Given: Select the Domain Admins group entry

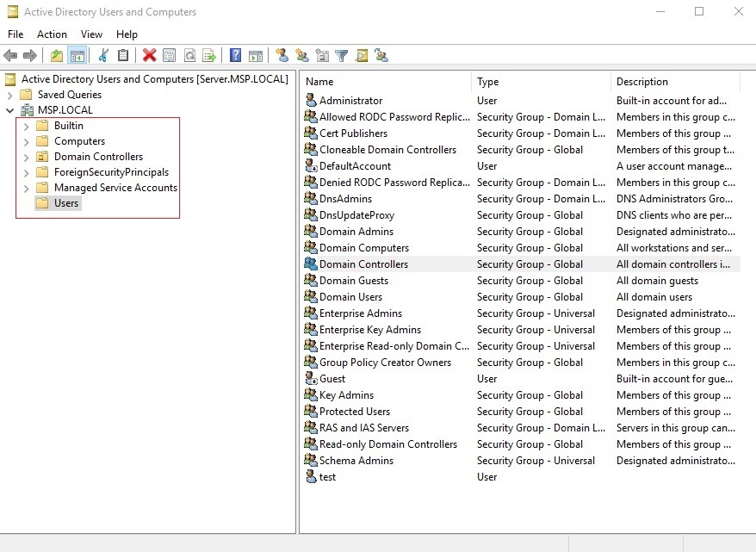Looking at the screenshot, I should tap(356, 232).
